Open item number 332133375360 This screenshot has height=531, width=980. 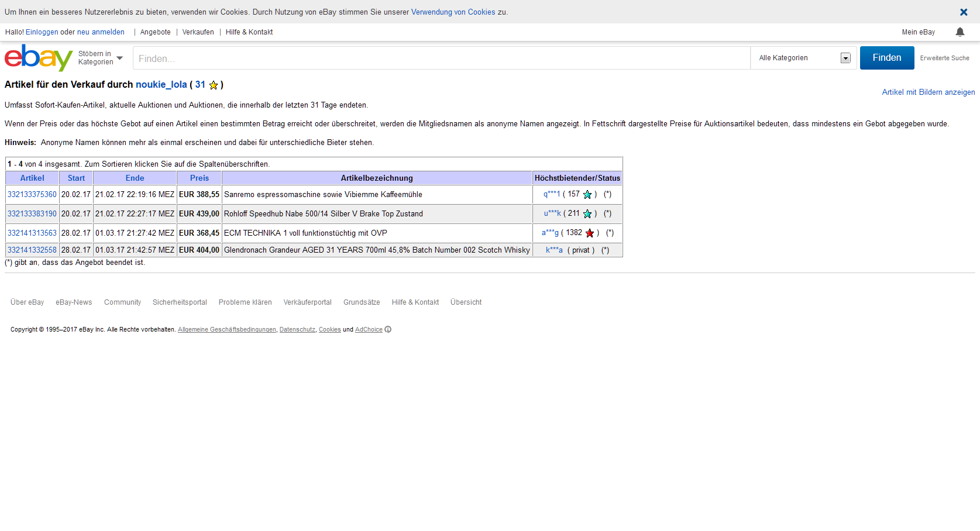coord(32,195)
